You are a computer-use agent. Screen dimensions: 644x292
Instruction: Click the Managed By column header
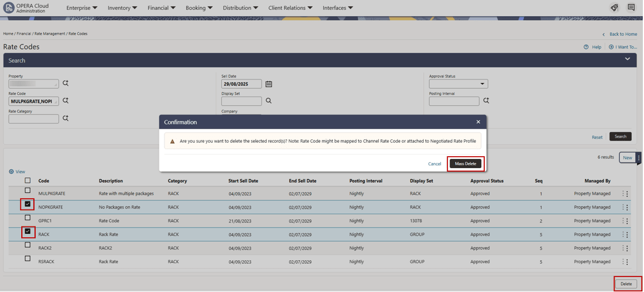597,181
